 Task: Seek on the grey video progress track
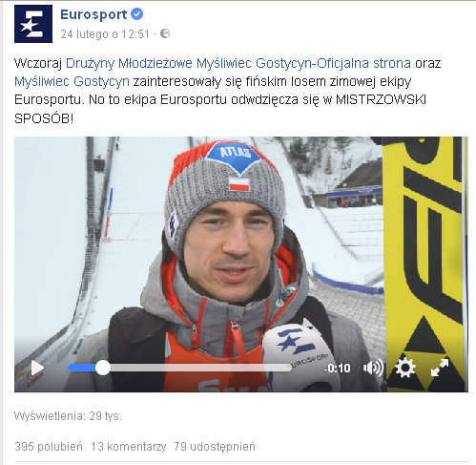tap(200, 368)
